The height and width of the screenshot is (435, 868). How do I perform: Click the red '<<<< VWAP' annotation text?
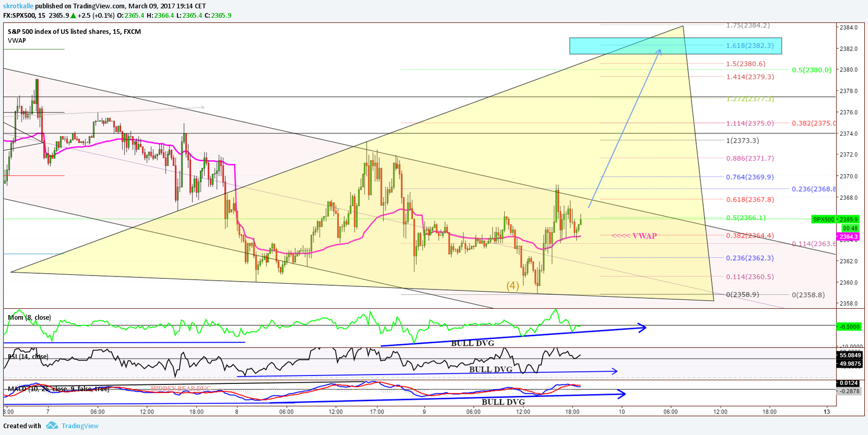coord(634,236)
